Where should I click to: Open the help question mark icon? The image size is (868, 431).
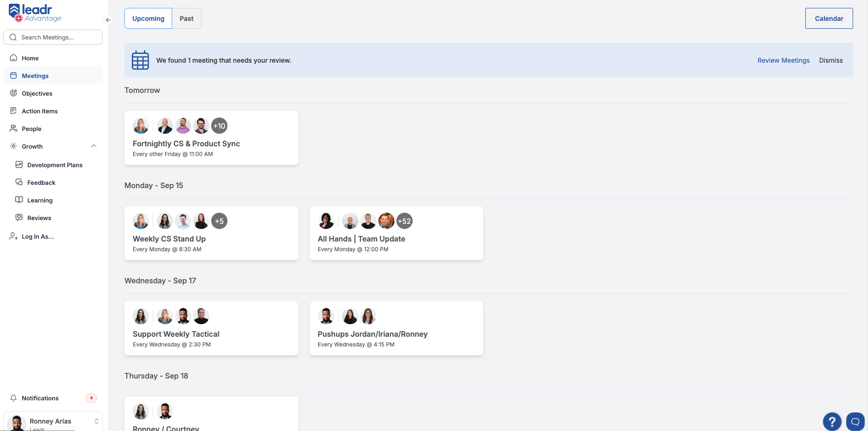pos(832,421)
